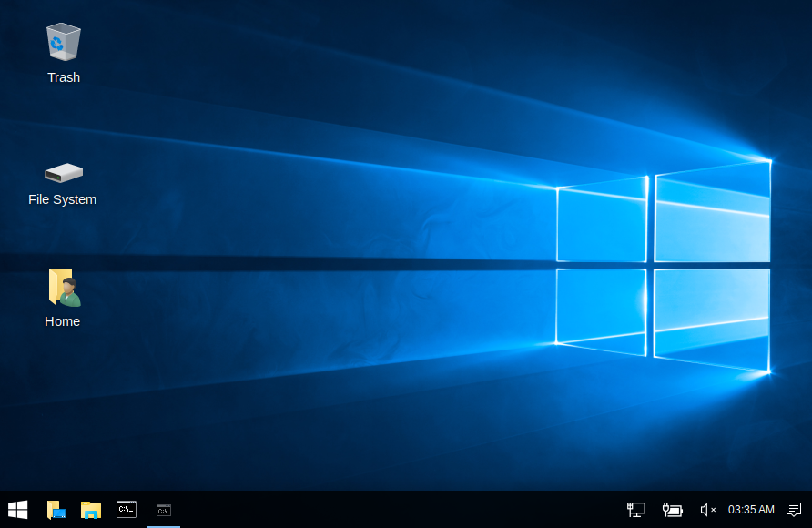Unmute via the muted speaker icon

click(705, 510)
